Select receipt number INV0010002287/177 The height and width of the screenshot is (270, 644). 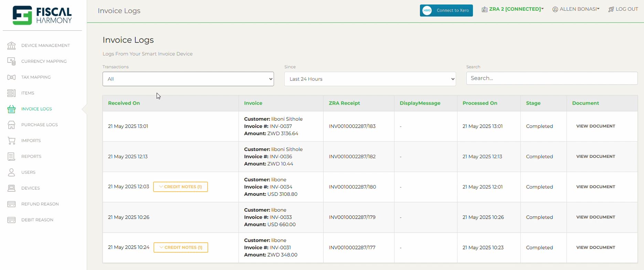pos(352,247)
